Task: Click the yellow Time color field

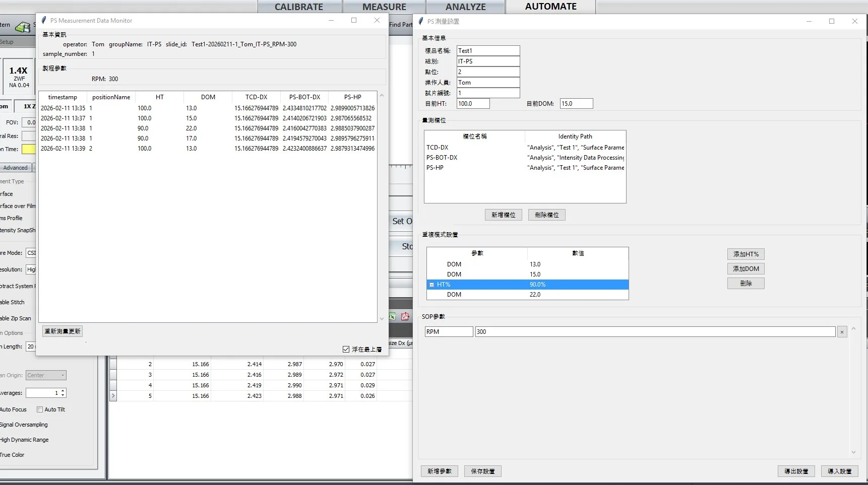Action: point(29,149)
